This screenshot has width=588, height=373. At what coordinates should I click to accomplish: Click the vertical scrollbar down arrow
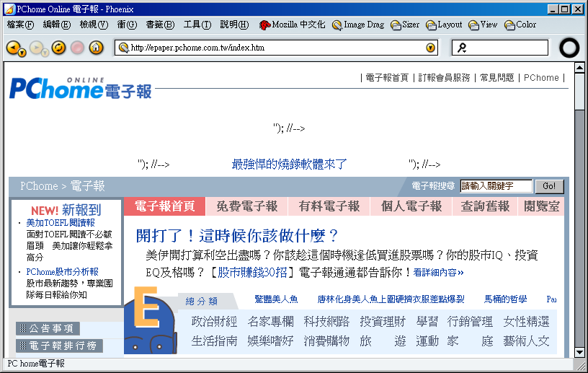(x=579, y=352)
